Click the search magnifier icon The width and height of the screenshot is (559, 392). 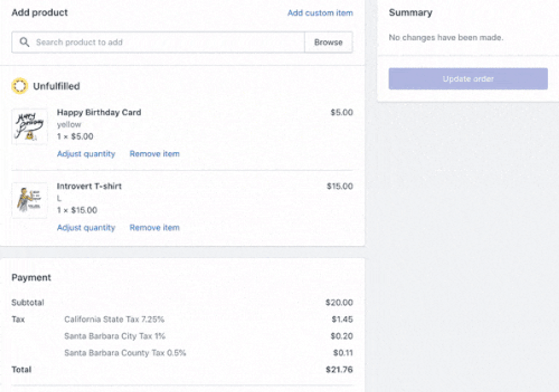pyautogui.click(x=24, y=42)
